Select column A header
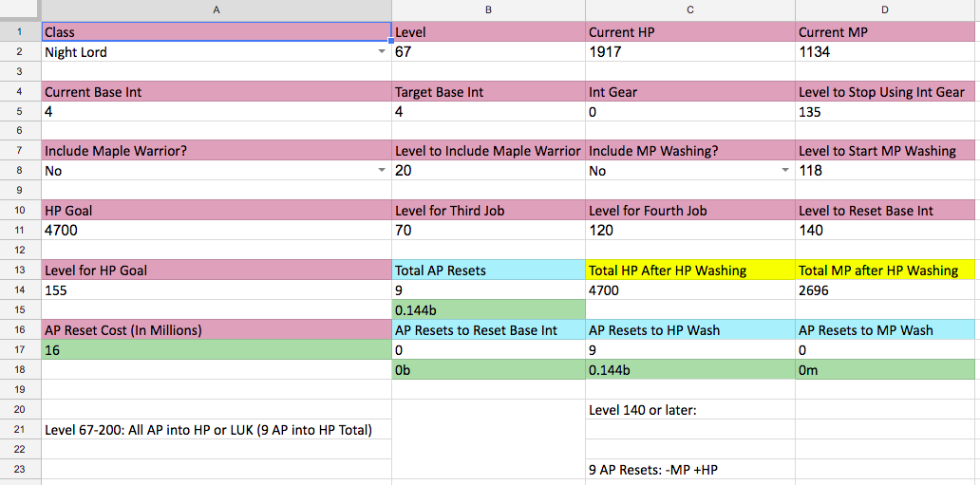 tap(217, 10)
